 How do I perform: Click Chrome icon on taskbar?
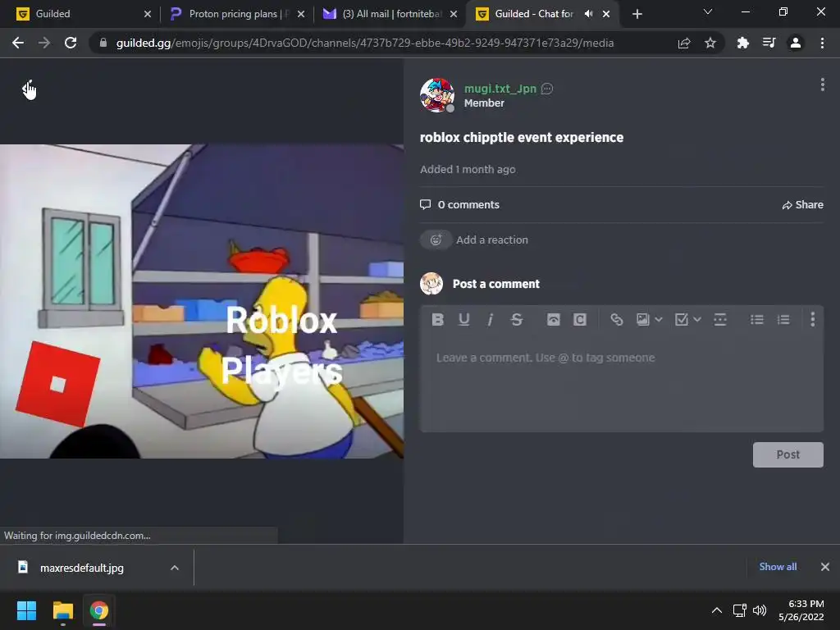99,610
